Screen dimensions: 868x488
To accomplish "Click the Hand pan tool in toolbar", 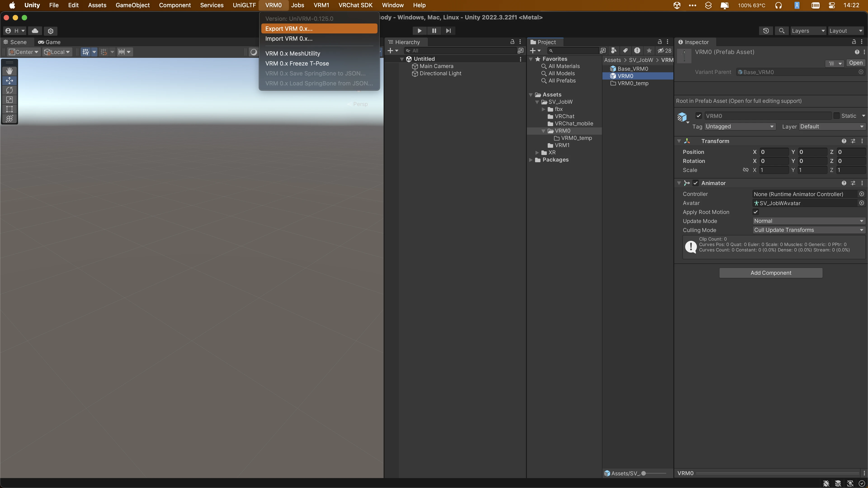I will tap(9, 71).
